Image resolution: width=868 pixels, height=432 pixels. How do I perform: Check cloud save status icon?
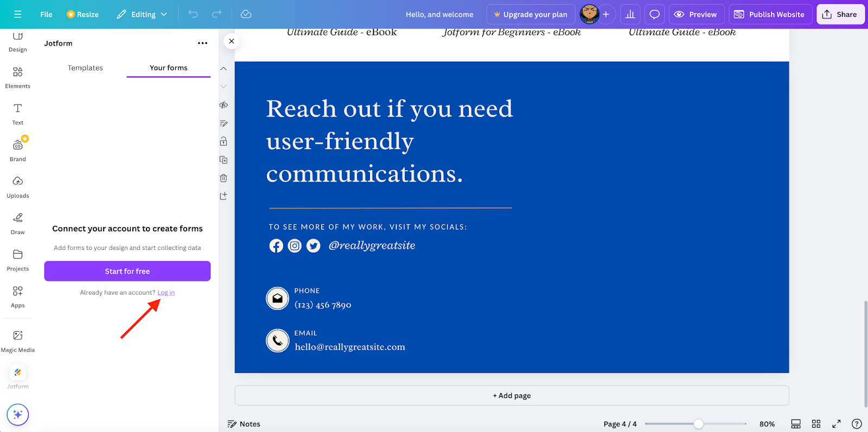[x=246, y=14]
